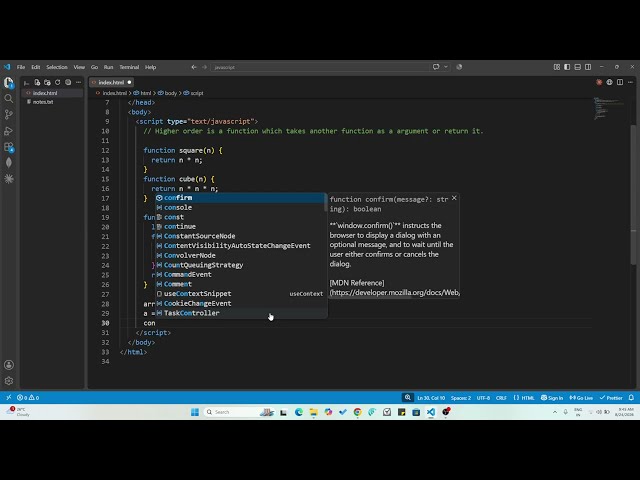The height and width of the screenshot is (480, 640).
Task: Open the Terminal menu
Action: [x=129, y=67]
